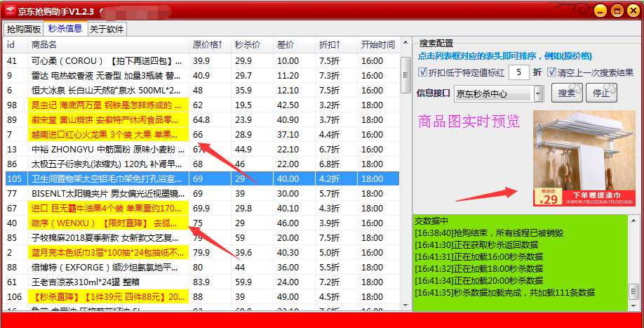This screenshot has width=644, height=328.
Task: Select the 太极五子衍宗丸 row
Action: [201, 164]
